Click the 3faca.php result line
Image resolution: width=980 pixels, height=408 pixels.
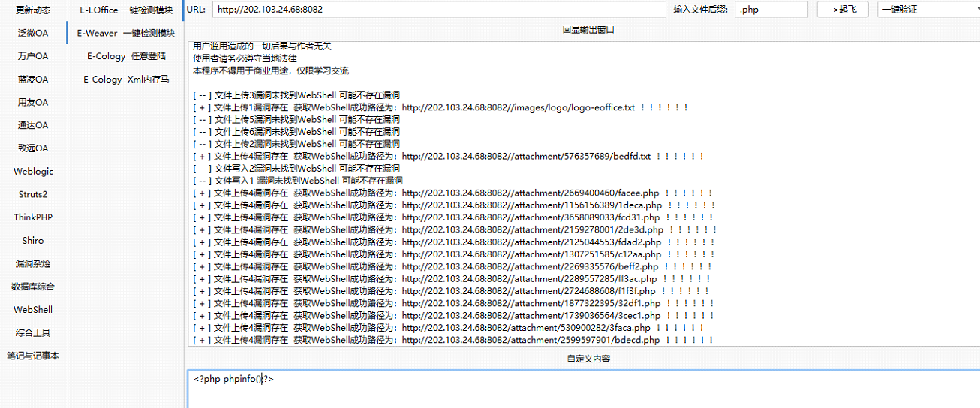pos(448,328)
